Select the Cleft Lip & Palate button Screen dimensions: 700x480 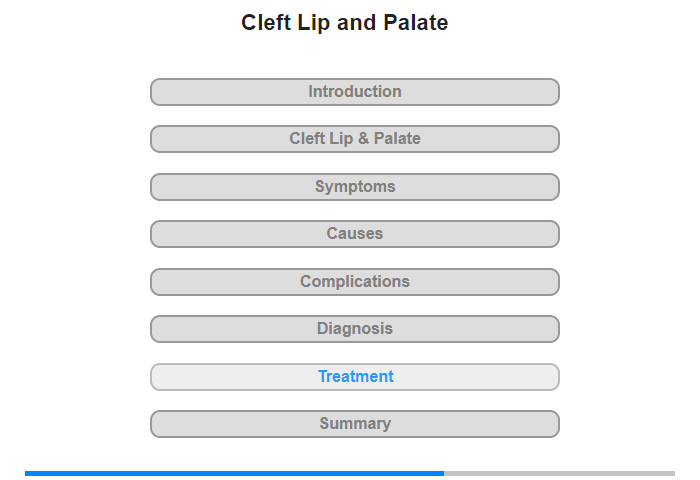click(354, 139)
